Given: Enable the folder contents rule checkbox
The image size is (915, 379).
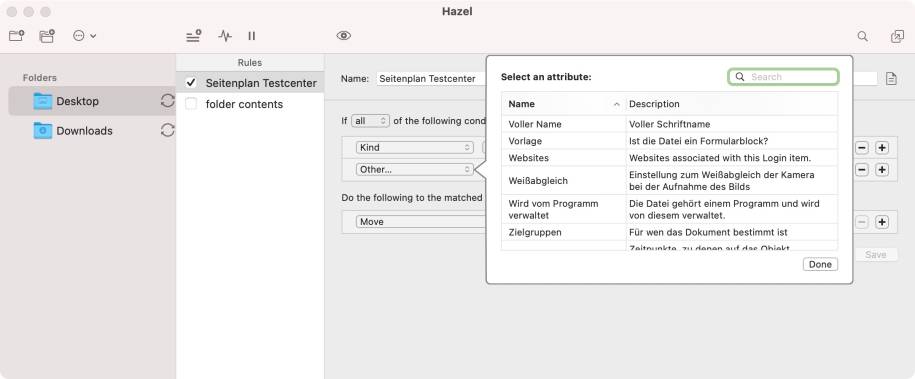Looking at the screenshot, I should [x=191, y=104].
